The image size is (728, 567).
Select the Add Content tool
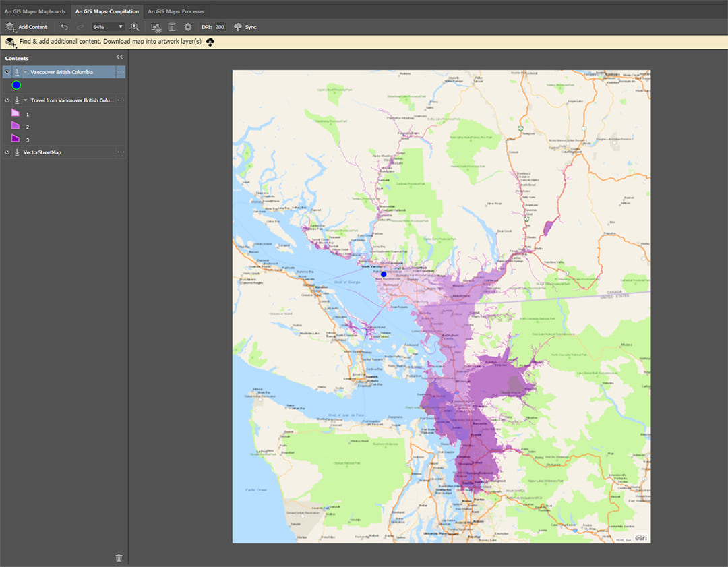27,27
